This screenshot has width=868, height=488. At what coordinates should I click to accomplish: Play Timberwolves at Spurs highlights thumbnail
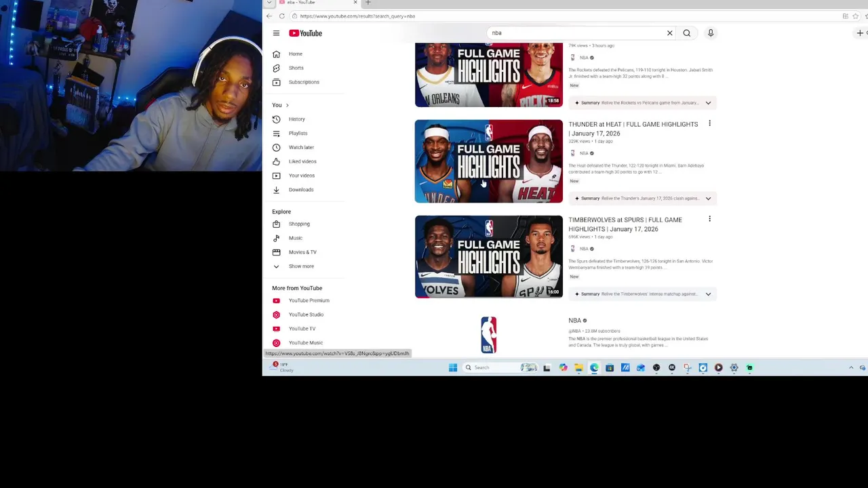point(489,257)
